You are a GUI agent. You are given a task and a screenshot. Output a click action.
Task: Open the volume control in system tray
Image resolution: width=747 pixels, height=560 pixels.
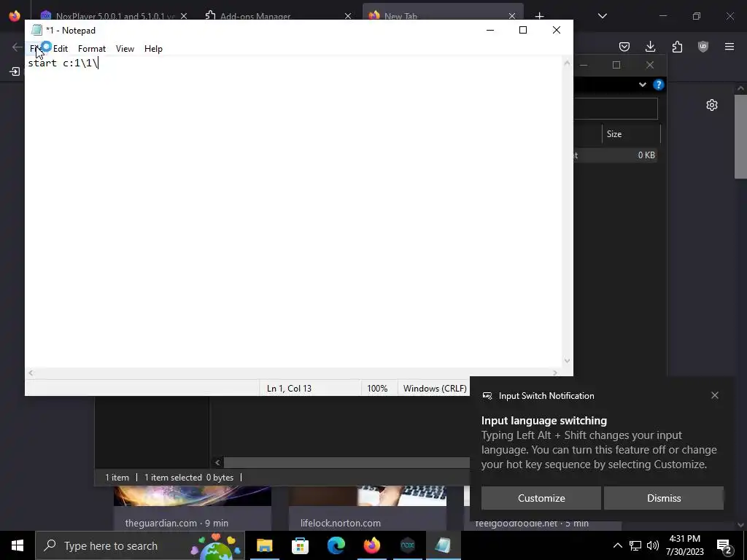tap(653, 545)
